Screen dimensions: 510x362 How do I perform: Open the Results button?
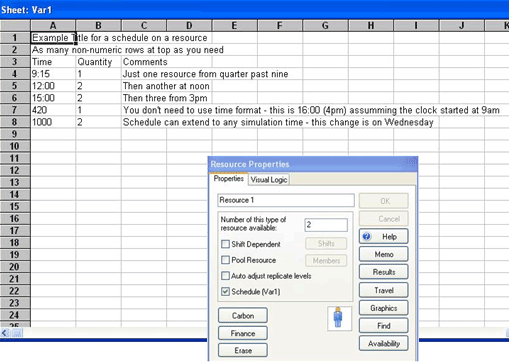(x=383, y=272)
